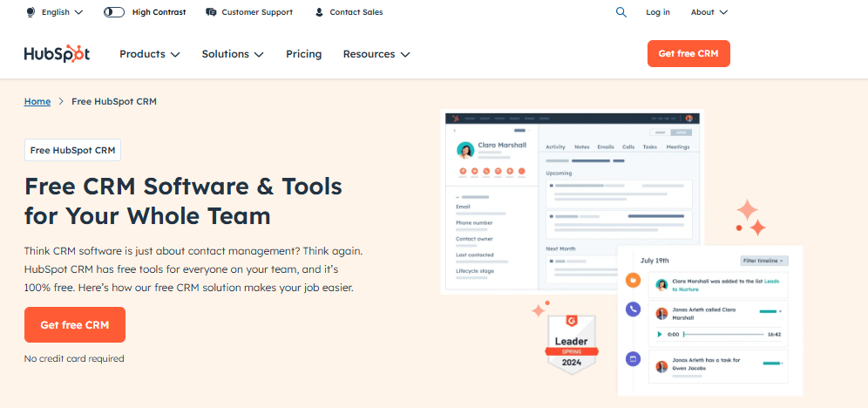Select the Emails tab in mockup
868x408 pixels.
[606, 146]
